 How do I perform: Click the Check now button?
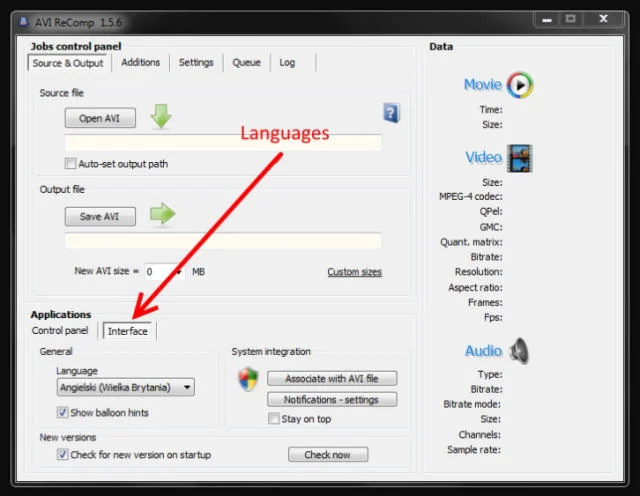[328, 454]
